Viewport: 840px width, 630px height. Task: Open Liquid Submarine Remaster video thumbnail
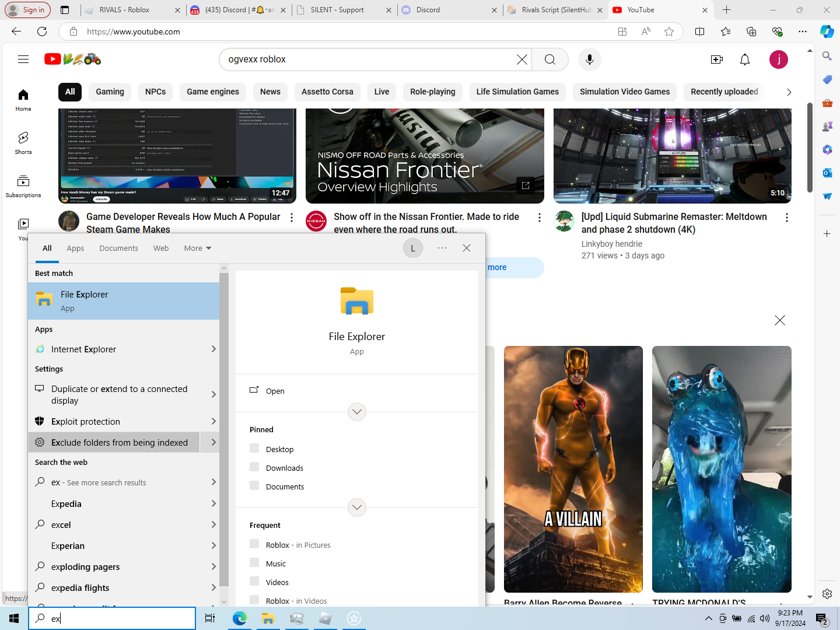(x=673, y=156)
